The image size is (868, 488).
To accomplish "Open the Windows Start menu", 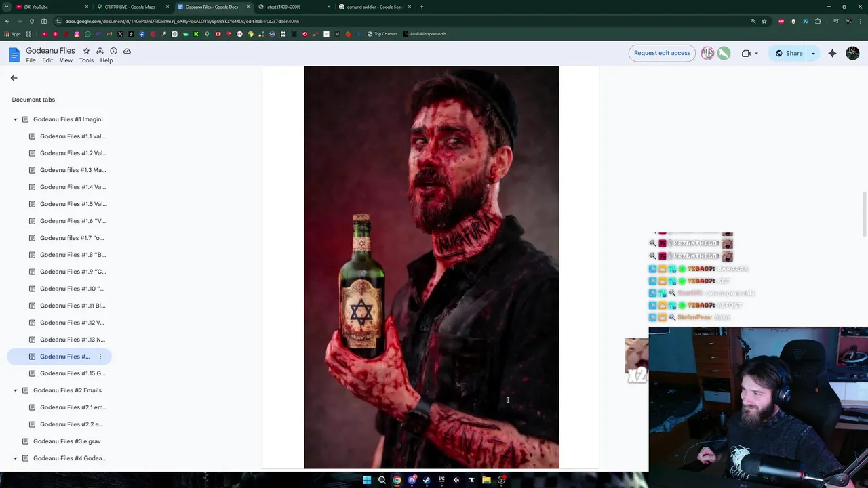I will [x=367, y=480].
